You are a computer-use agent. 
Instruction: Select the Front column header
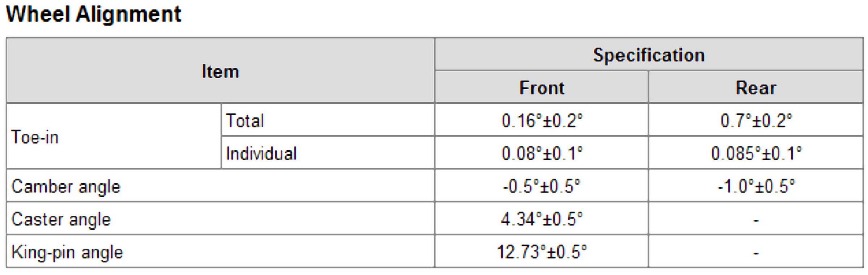pyautogui.click(x=541, y=88)
